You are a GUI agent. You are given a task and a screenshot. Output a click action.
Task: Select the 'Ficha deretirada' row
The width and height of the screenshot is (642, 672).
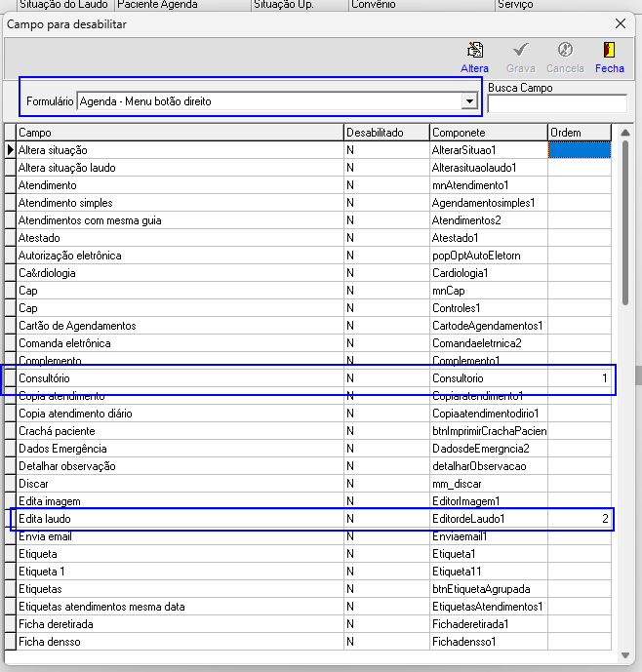tap(307, 624)
